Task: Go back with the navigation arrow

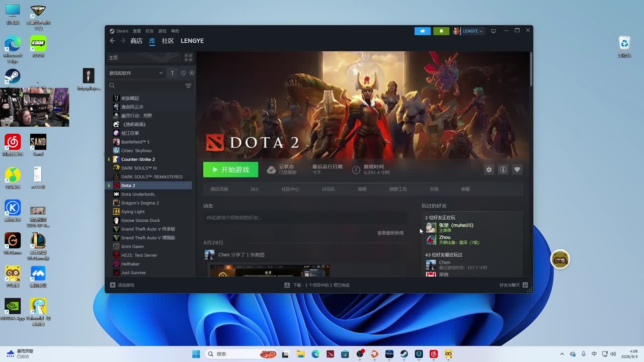Action: [x=112, y=41]
